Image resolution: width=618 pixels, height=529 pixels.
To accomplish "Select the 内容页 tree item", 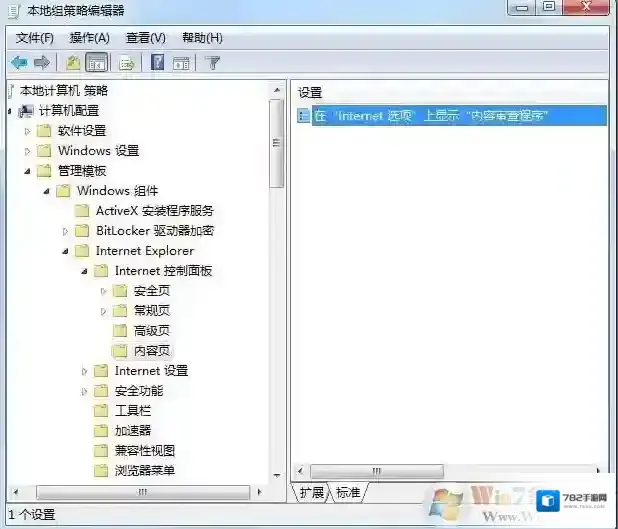I will coord(152,350).
